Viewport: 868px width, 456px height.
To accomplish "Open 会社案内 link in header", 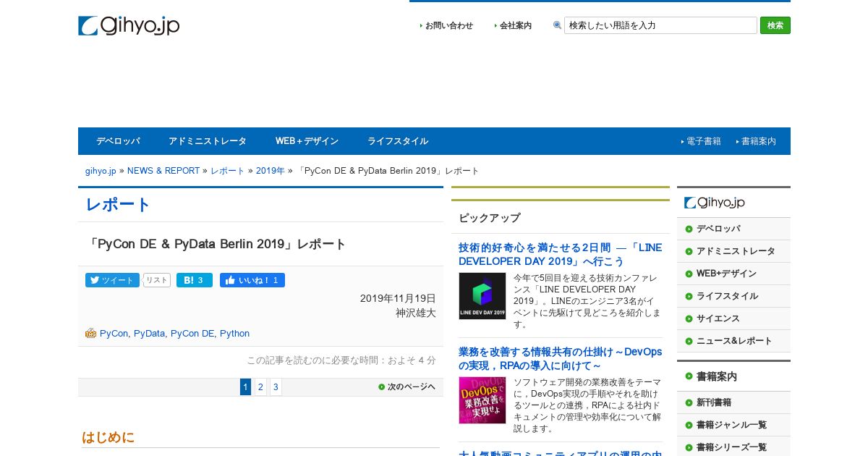I will (x=516, y=25).
